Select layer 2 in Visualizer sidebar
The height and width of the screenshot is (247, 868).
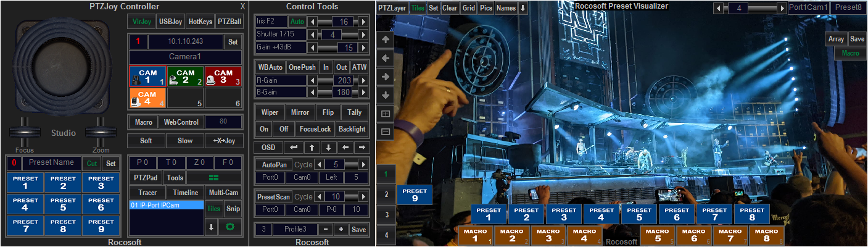point(386,195)
